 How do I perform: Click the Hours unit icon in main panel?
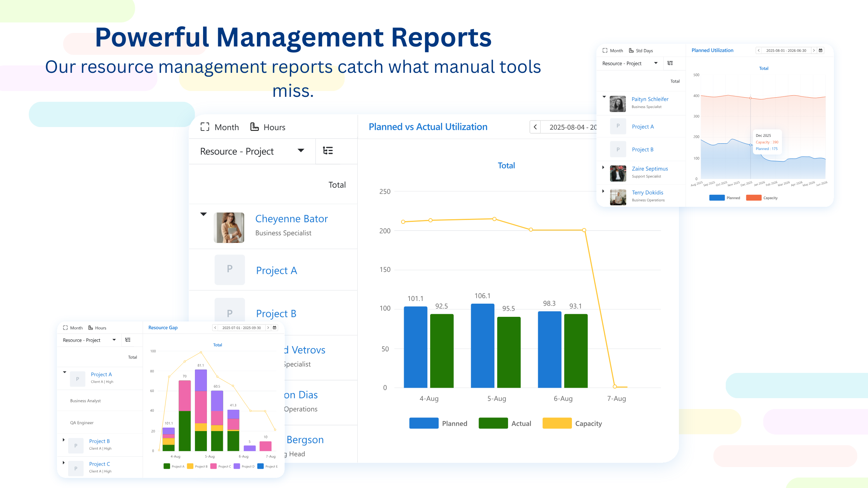pos(255,127)
